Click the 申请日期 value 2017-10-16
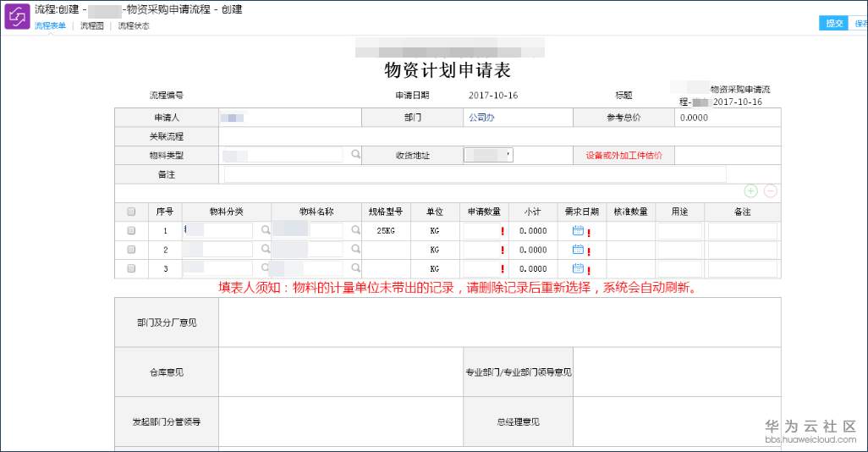 point(493,96)
